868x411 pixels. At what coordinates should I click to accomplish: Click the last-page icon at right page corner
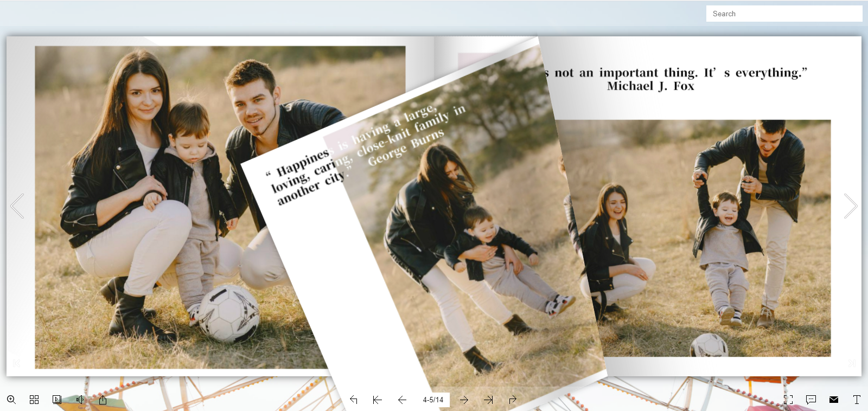[851, 363]
